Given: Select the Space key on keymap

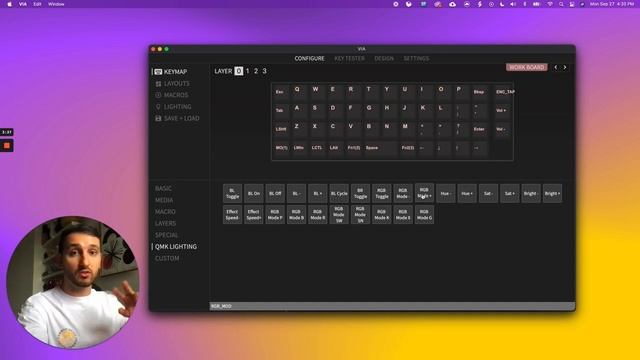Looking at the screenshot, I should (380, 148).
